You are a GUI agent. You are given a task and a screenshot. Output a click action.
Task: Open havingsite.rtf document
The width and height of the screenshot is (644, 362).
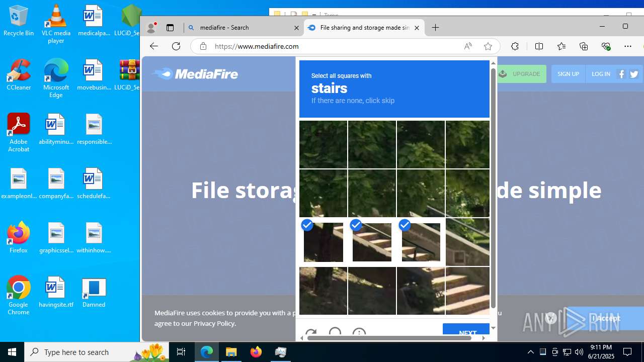pos(56,293)
